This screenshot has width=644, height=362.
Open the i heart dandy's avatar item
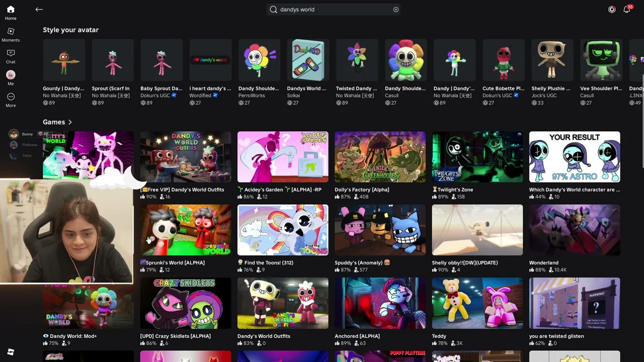coord(210,60)
